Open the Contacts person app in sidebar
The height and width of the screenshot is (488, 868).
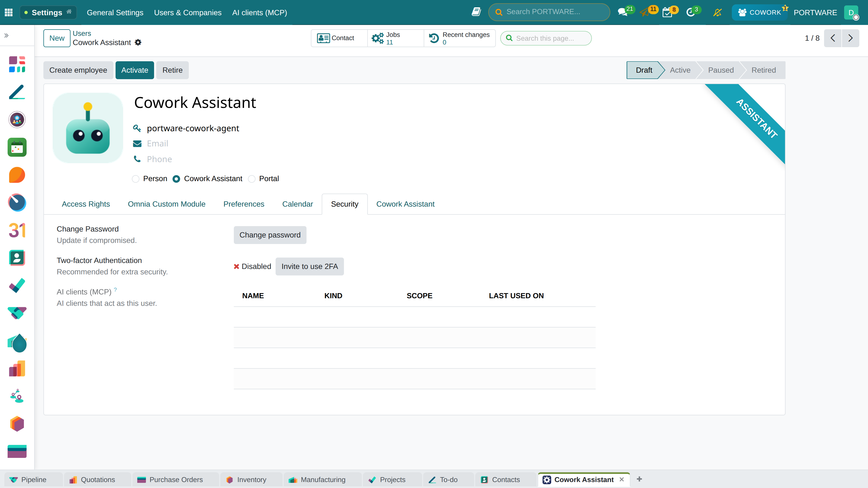tap(17, 258)
